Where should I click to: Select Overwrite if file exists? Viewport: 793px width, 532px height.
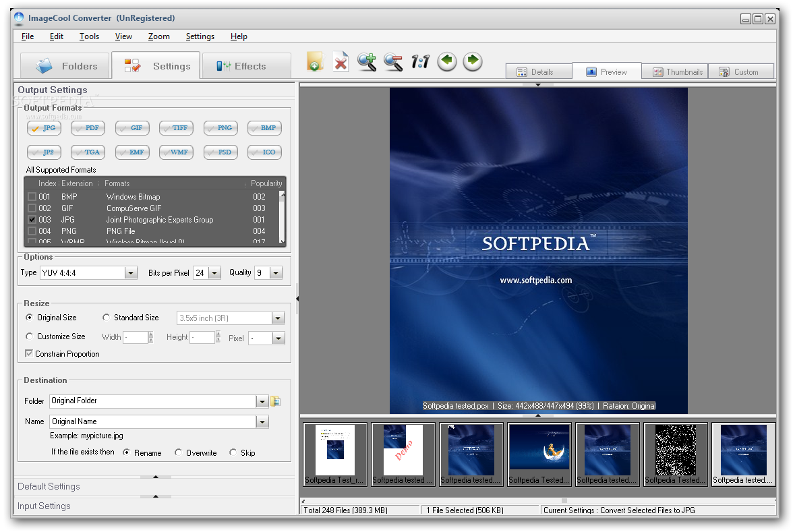coord(179,452)
